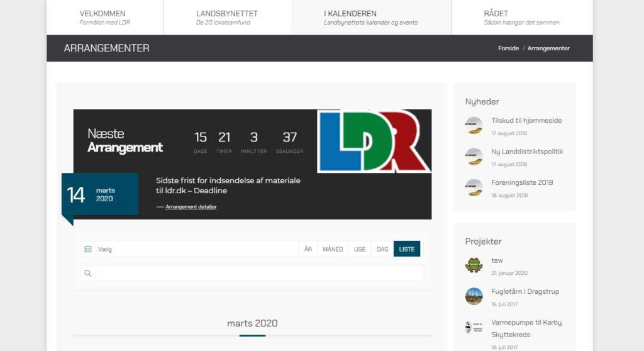Open project Varmepumpe til Karby Skyttekreds
This screenshot has width=644, height=351.
(x=526, y=328)
